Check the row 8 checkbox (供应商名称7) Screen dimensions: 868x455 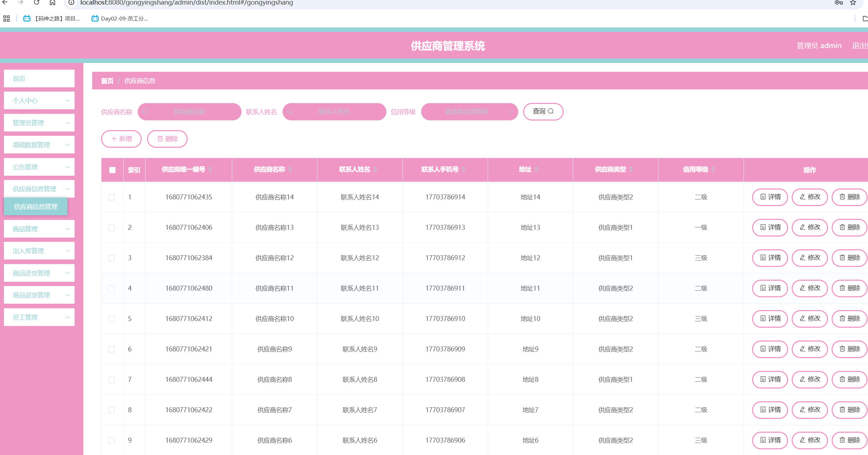[x=111, y=410]
